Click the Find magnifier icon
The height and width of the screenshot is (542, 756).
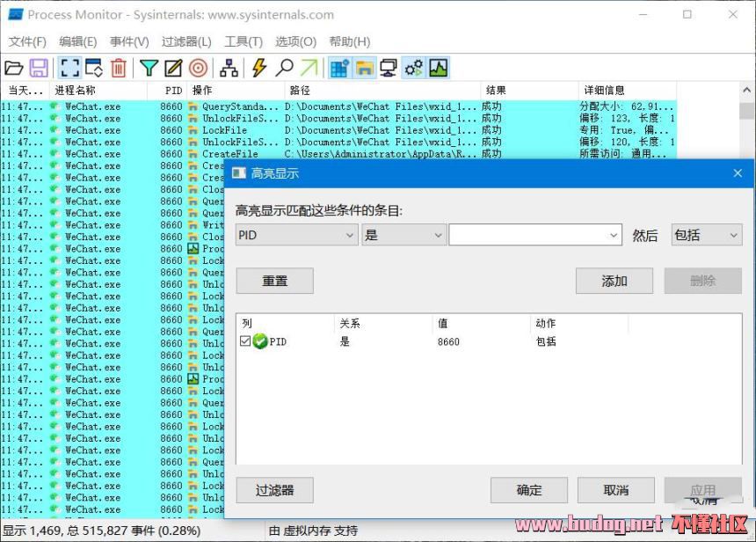point(284,68)
